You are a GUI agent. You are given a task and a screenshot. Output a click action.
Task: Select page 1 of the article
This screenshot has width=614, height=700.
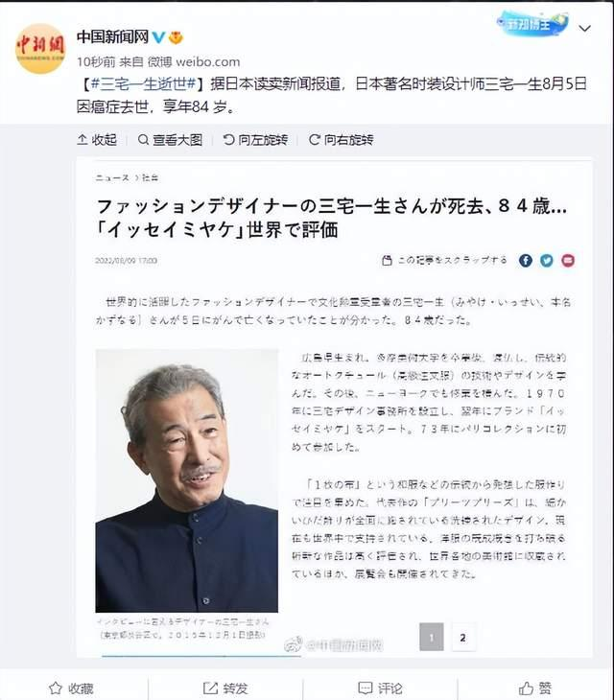[x=432, y=638]
